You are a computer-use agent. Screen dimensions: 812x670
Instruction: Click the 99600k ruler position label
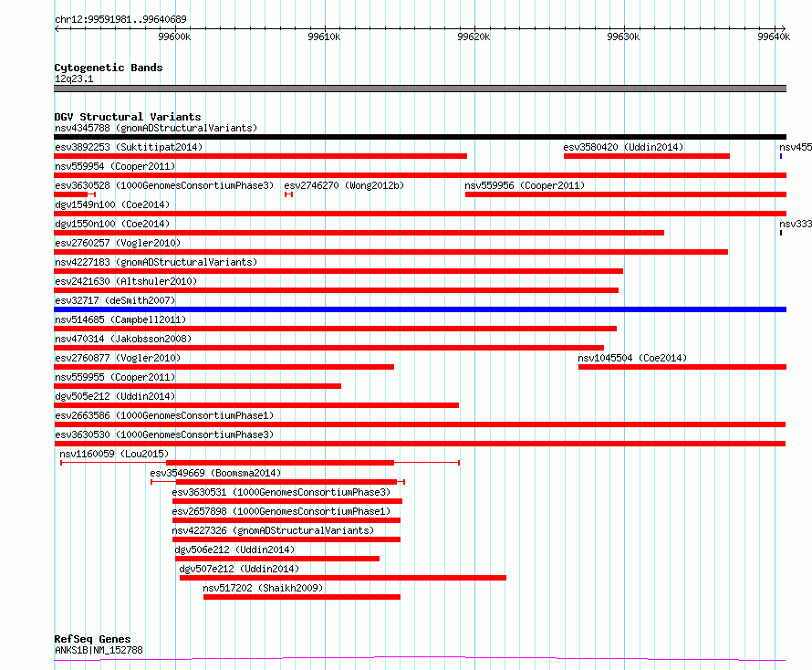pyautogui.click(x=174, y=37)
